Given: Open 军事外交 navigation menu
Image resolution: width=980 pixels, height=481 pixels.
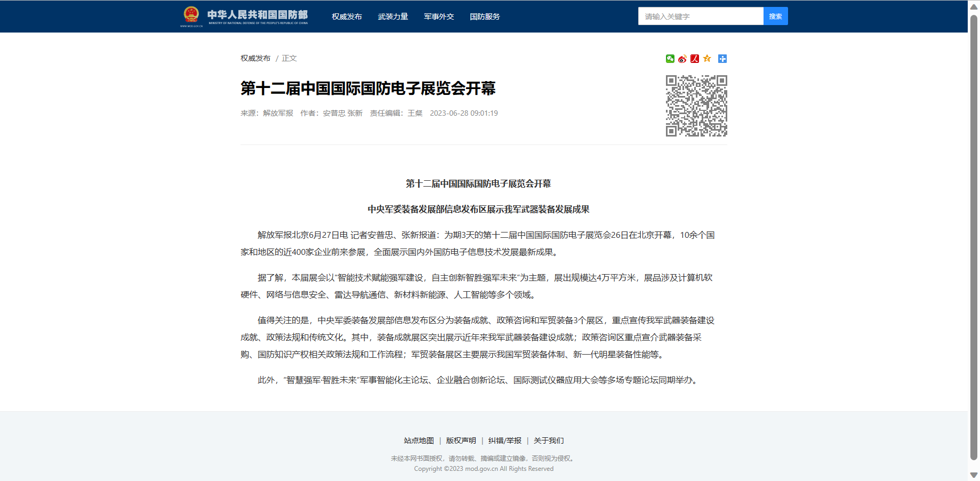Looking at the screenshot, I should click(439, 17).
